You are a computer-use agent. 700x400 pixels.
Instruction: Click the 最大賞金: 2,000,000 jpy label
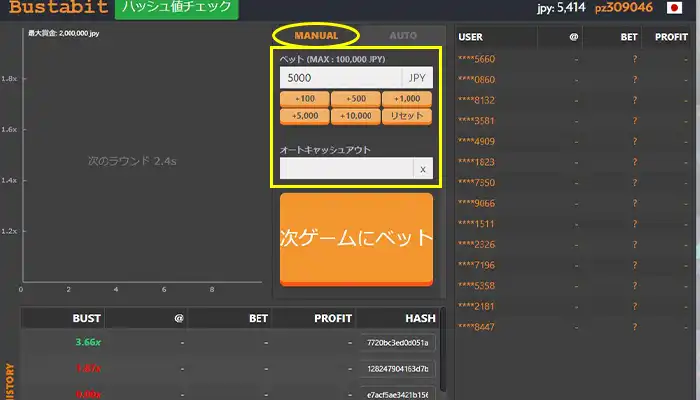(64, 33)
